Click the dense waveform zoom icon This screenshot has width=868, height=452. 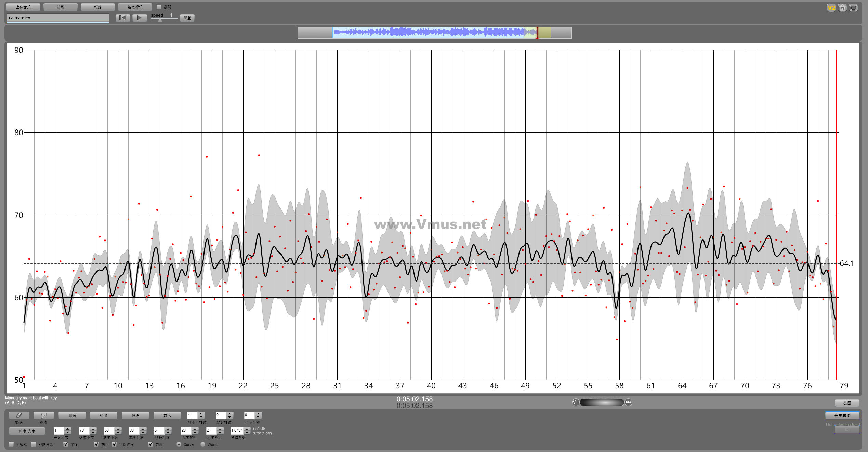(x=629, y=402)
